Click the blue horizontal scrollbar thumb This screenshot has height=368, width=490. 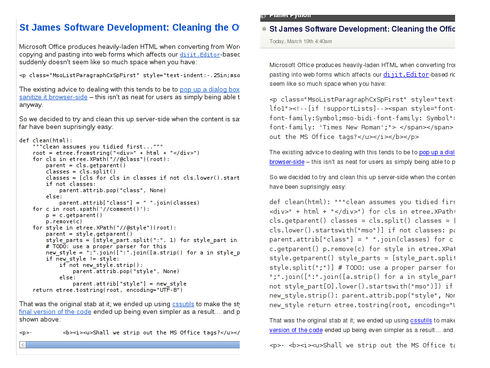pos(133,345)
